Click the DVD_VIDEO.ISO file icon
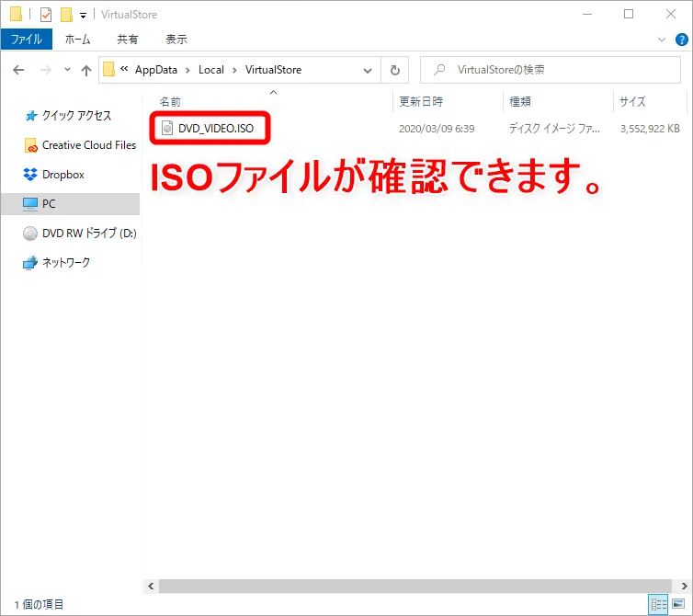The width and height of the screenshot is (693, 616). [x=167, y=128]
